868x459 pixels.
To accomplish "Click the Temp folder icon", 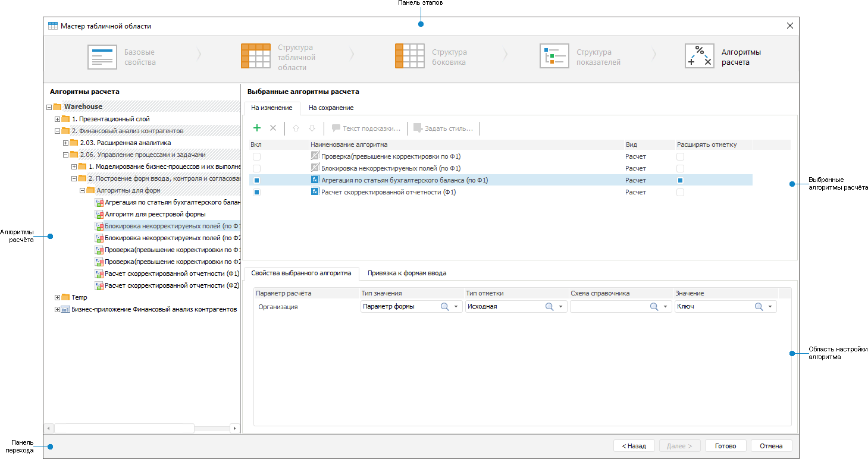I will coord(66,297).
